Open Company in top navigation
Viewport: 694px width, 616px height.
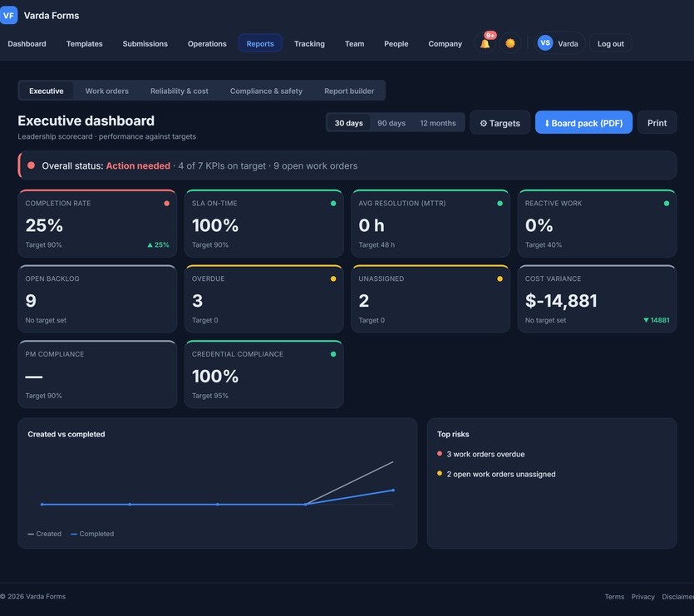click(x=445, y=43)
